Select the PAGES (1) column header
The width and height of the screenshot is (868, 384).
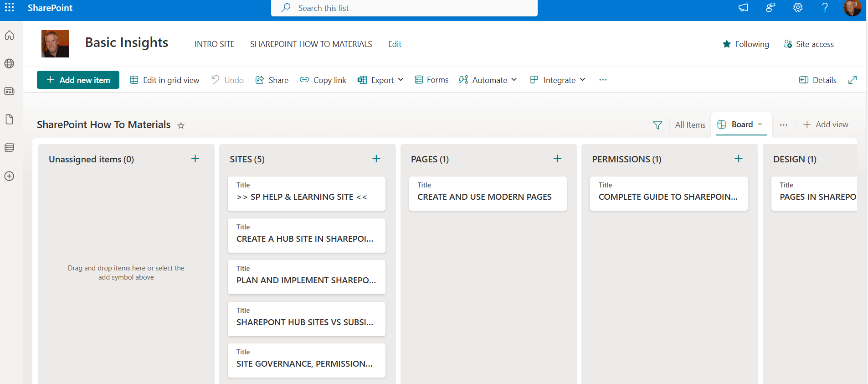[430, 159]
